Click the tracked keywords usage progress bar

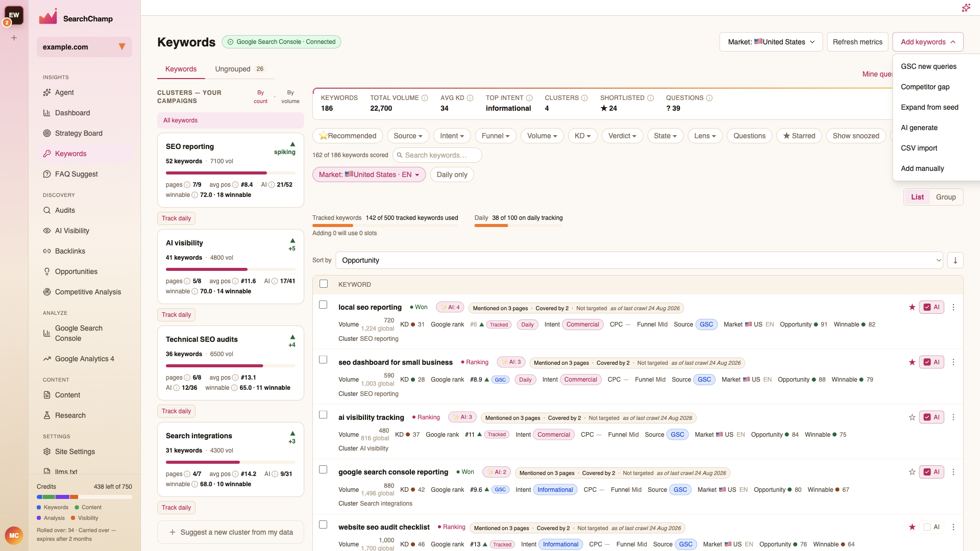[x=385, y=226]
